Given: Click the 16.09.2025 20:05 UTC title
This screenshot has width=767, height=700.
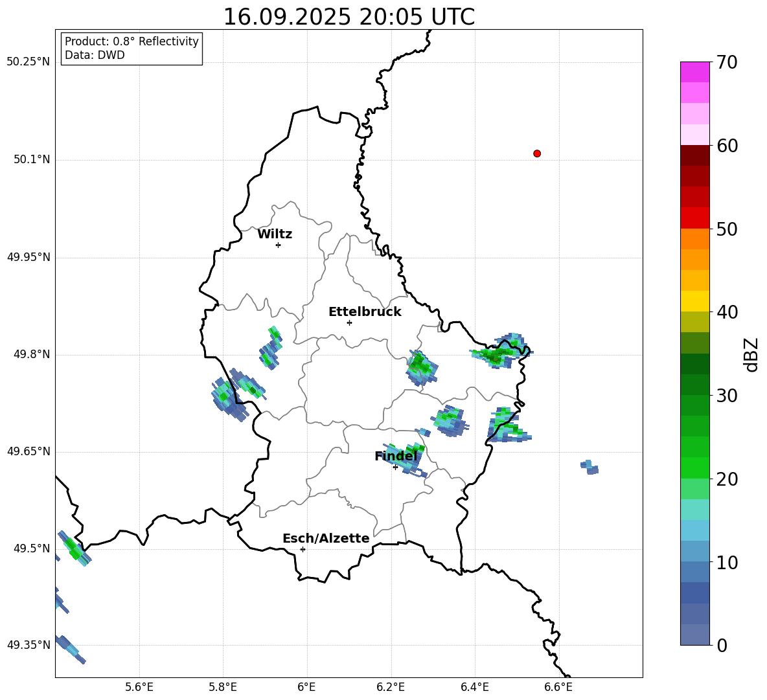Looking at the screenshot, I should pyautogui.click(x=349, y=17).
